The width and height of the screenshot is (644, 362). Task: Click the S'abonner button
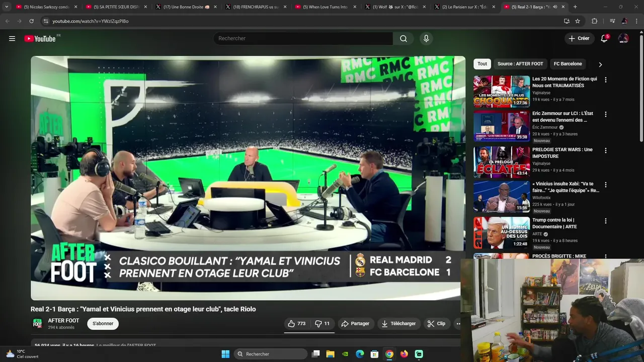click(x=103, y=323)
